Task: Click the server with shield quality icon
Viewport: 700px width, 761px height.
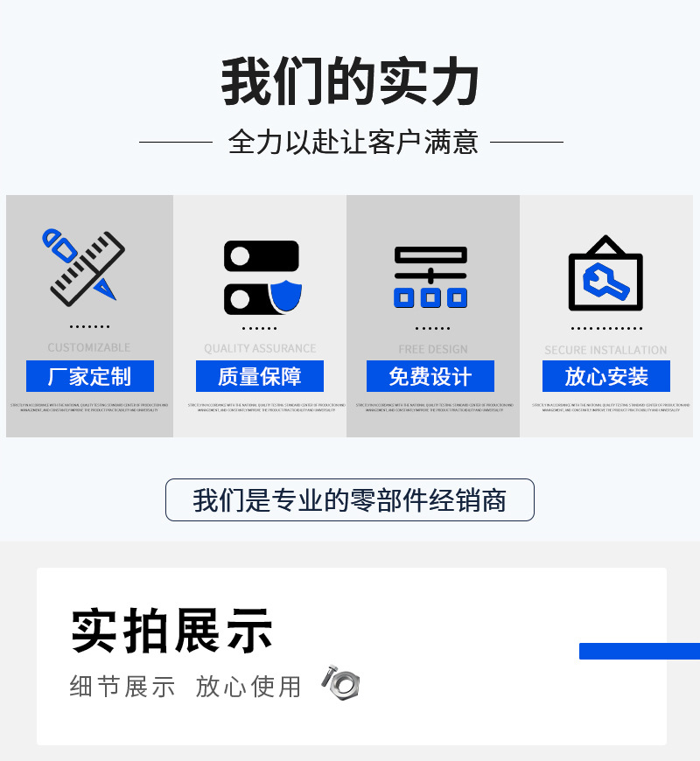Action: pos(262,277)
